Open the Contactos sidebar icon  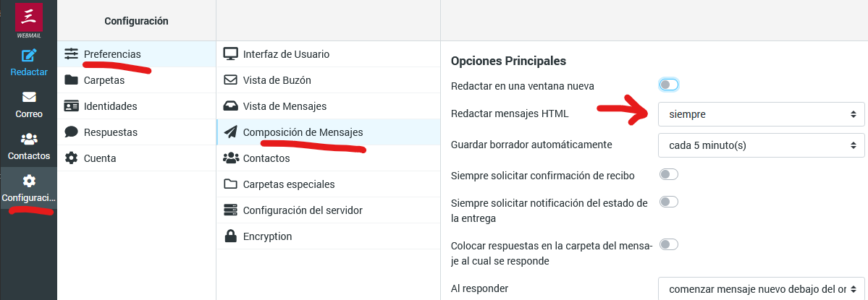coord(29,139)
